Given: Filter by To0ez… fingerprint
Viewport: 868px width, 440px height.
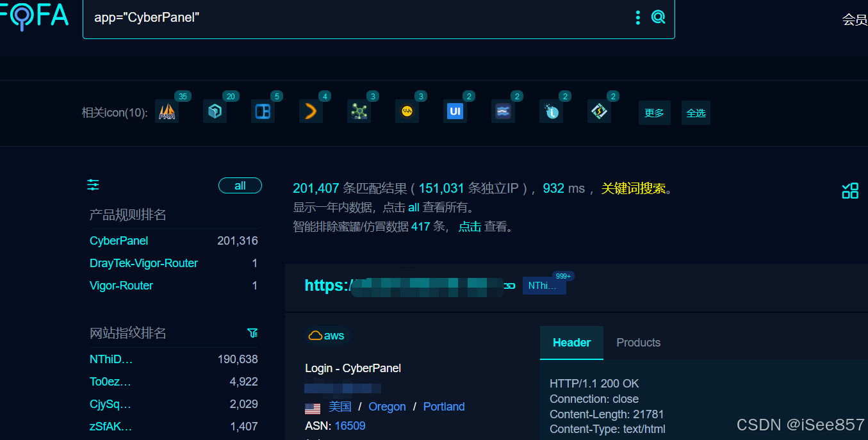Looking at the screenshot, I should coord(110,382).
